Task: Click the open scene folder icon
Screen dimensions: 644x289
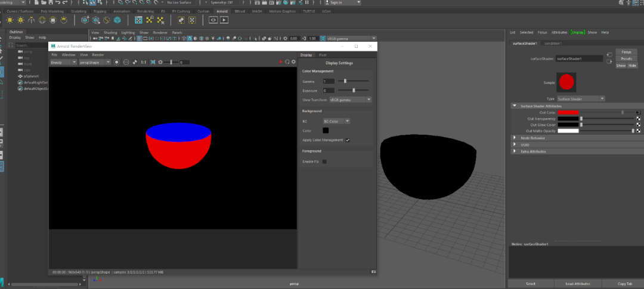Action: [x=43, y=2]
